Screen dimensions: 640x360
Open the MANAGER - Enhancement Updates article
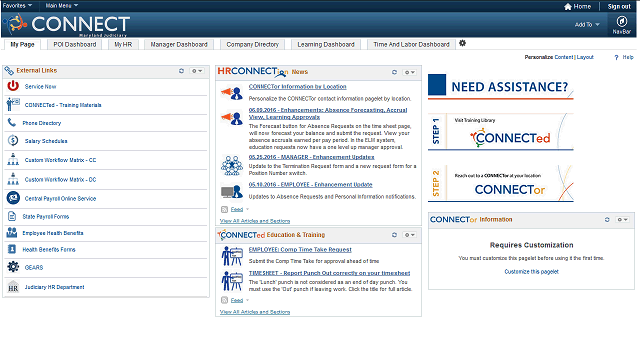coord(311,157)
